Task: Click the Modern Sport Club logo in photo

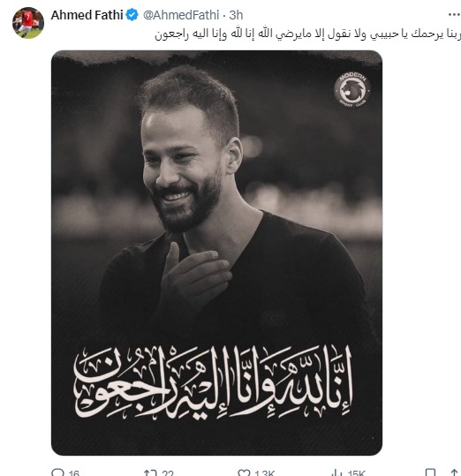Action: [352, 90]
